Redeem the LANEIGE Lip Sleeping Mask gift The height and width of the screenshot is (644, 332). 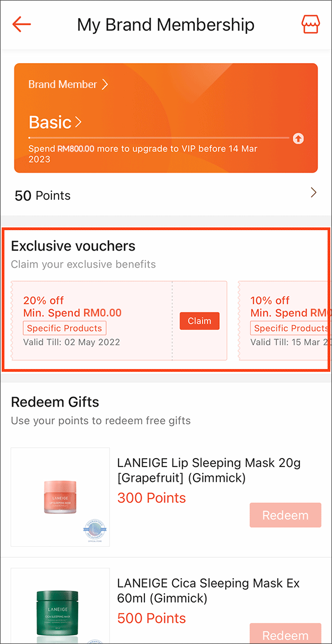click(286, 515)
